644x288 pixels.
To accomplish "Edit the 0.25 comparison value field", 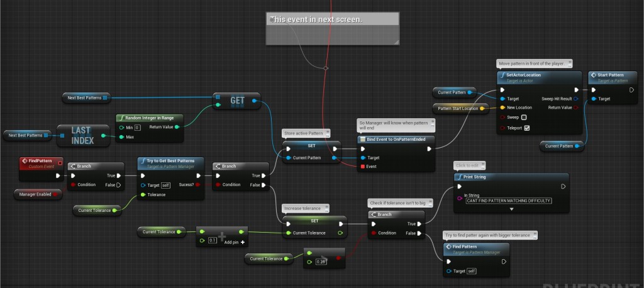I will [321, 262].
